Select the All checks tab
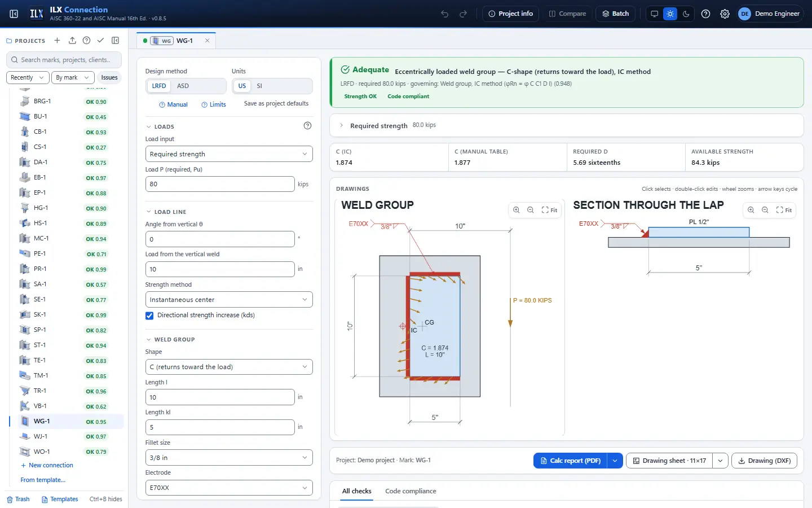Screen dimensions: 812x508 pyautogui.click(x=357, y=491)
